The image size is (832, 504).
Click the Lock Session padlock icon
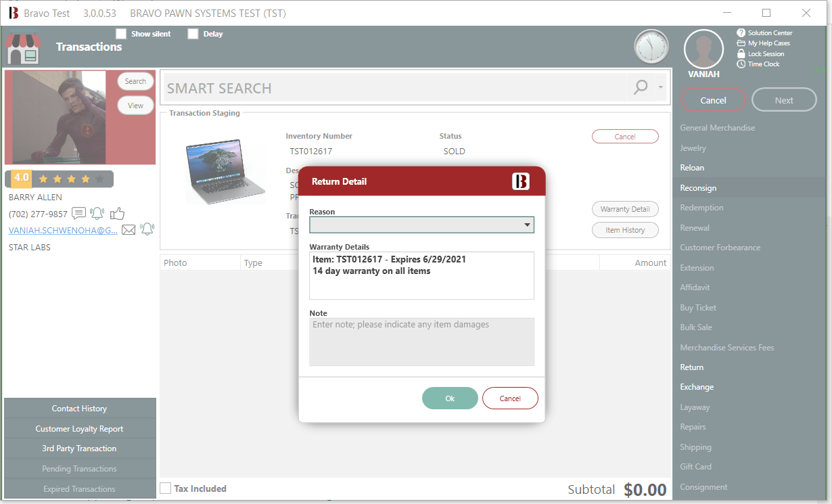coord(741,53)
